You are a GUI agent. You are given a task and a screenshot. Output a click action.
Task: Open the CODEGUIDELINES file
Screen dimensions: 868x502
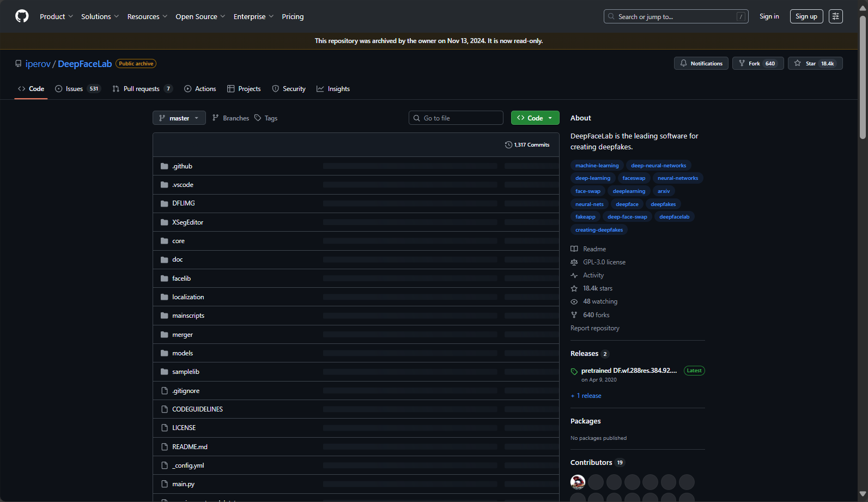pyautogui.click(x=197, y=409)
